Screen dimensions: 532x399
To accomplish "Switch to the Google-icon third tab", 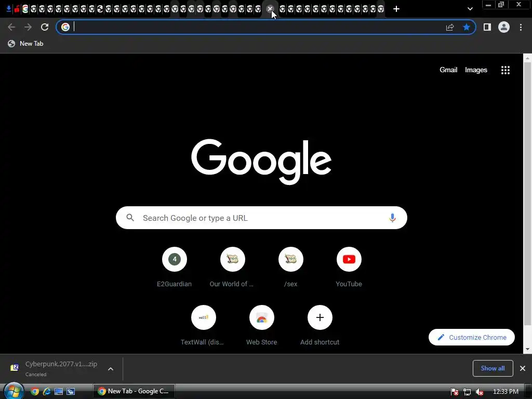I will (25, 9).
